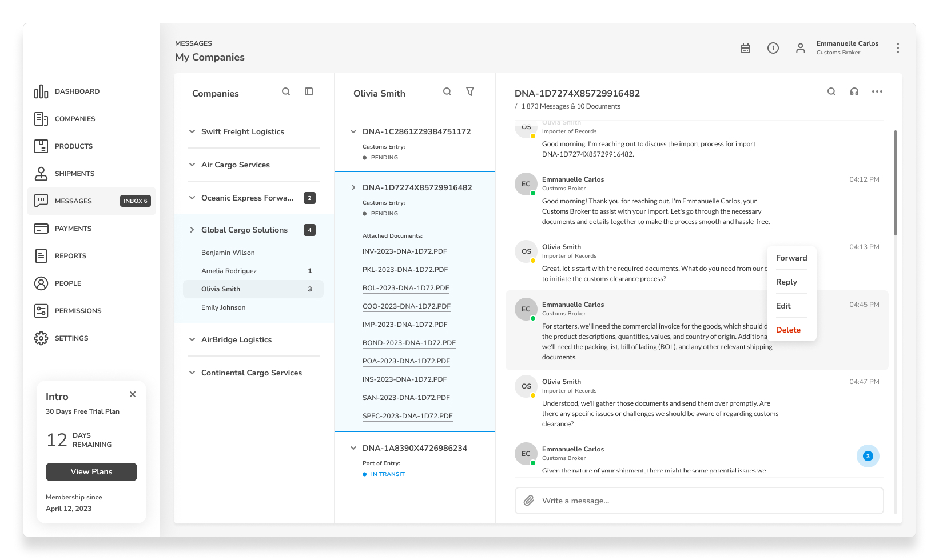Open the Payments card icon
Image resolution: width=939 pixels, height=560 pixels.
(x=41, y=229)
